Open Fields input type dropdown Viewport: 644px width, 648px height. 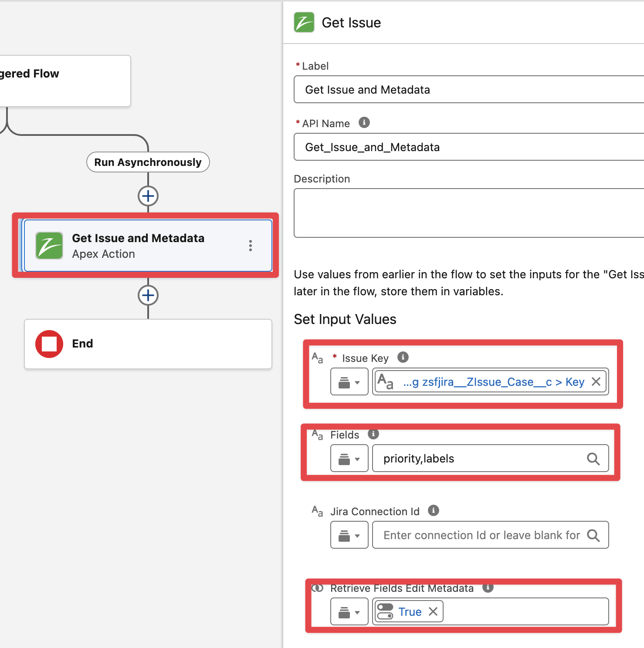pos(349,458)
